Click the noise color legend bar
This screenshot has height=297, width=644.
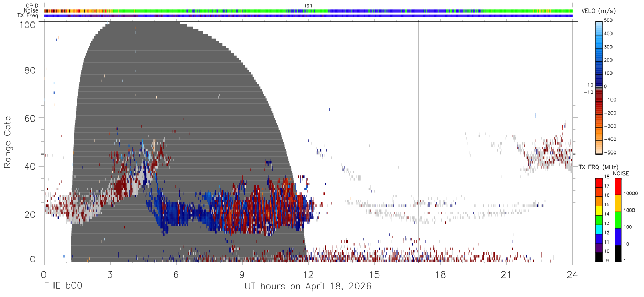[618, 219]
